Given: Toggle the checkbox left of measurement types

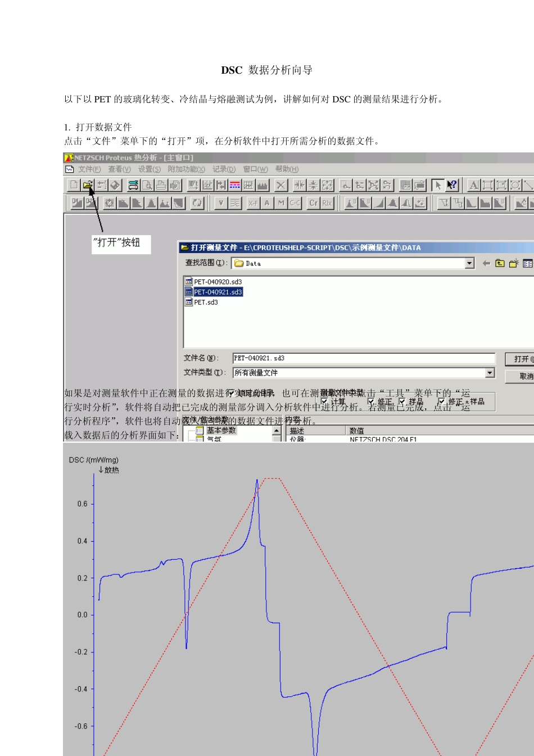Looking at the screenshot, I should coord(231,393).
